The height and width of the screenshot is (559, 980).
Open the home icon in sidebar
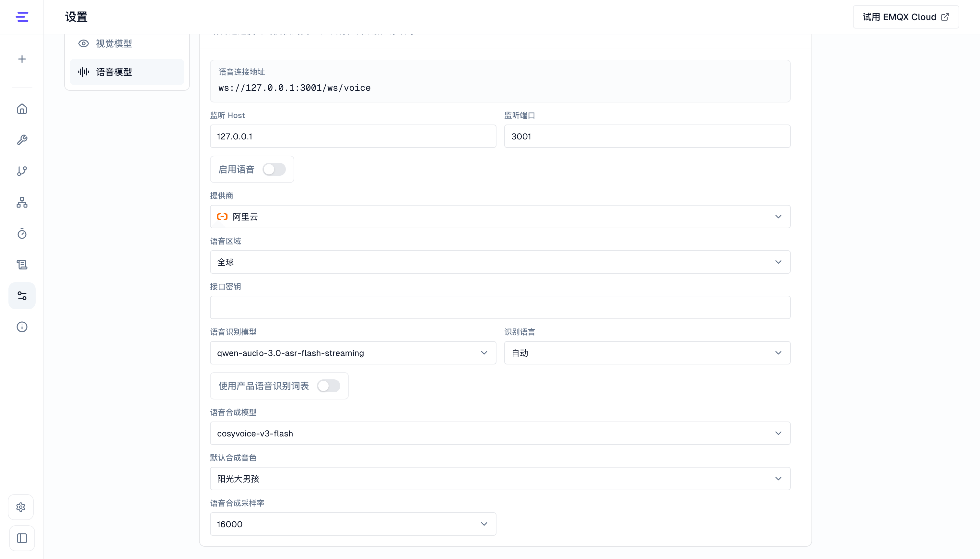[22, 109]
